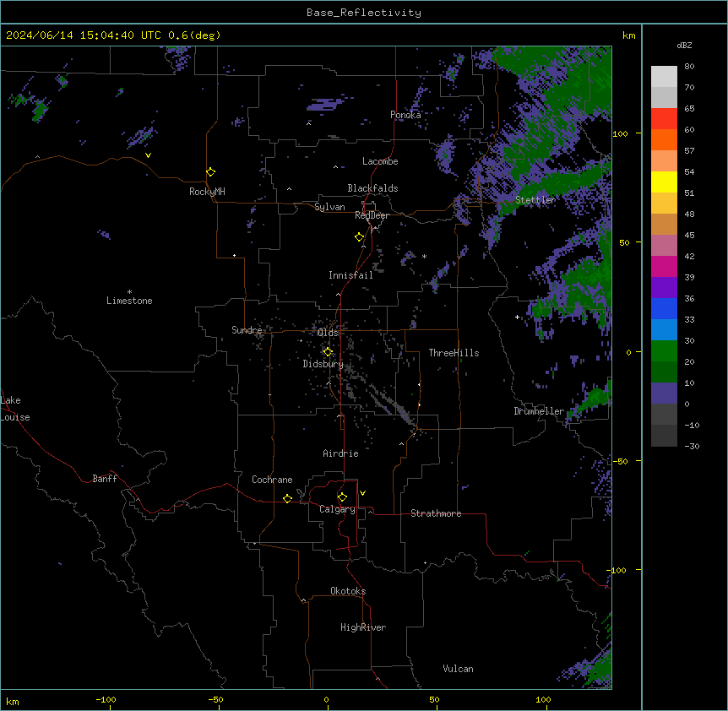This screenshot has width=728, height=711.
Task: Click the -50 tick on the right vertical axis
Action: pyautogui.click(x=620, y=461)
